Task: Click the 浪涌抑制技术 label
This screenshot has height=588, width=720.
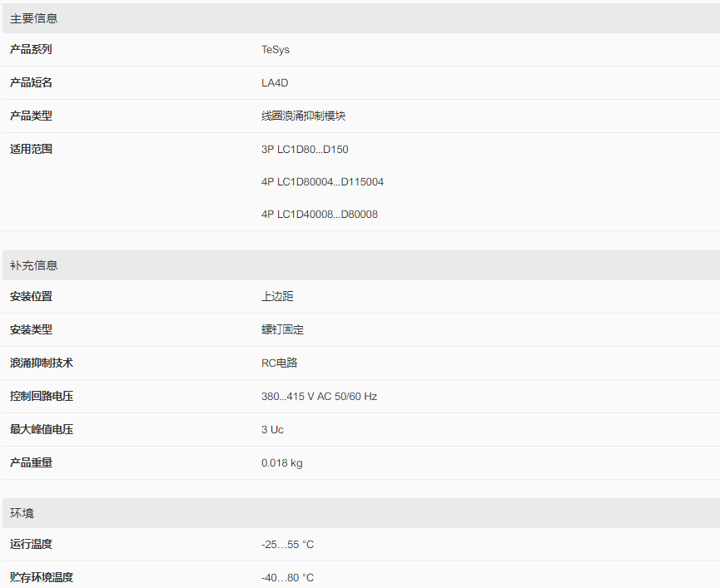Action: tap(42, 363)
